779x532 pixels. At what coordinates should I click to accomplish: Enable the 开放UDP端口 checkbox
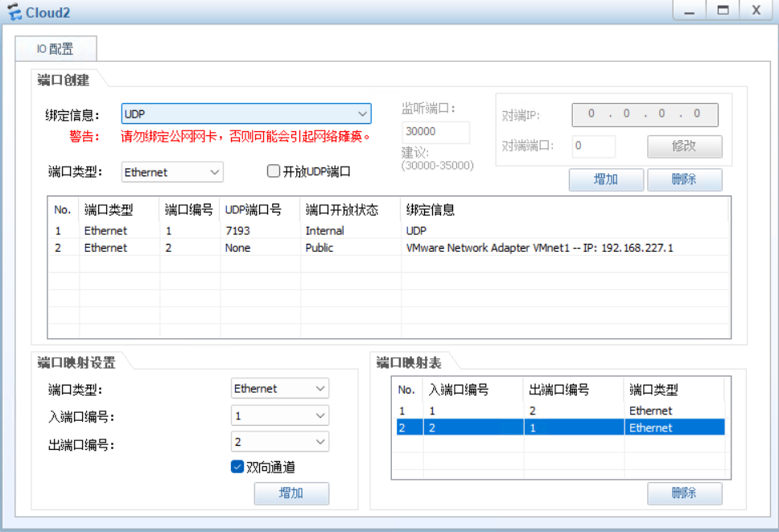click(274, 171)
